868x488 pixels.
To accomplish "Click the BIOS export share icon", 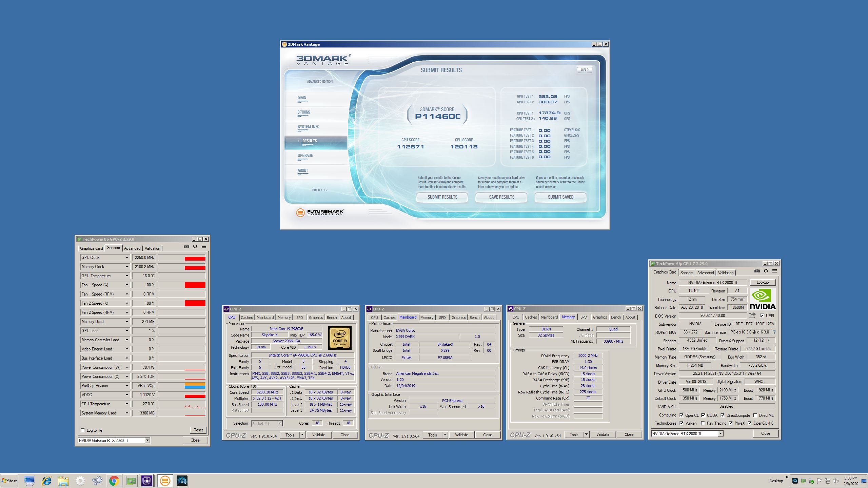I will (752, 316).
